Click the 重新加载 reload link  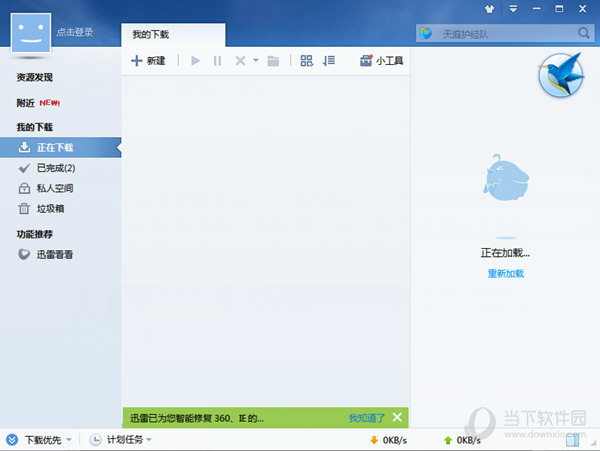[505, 273]
